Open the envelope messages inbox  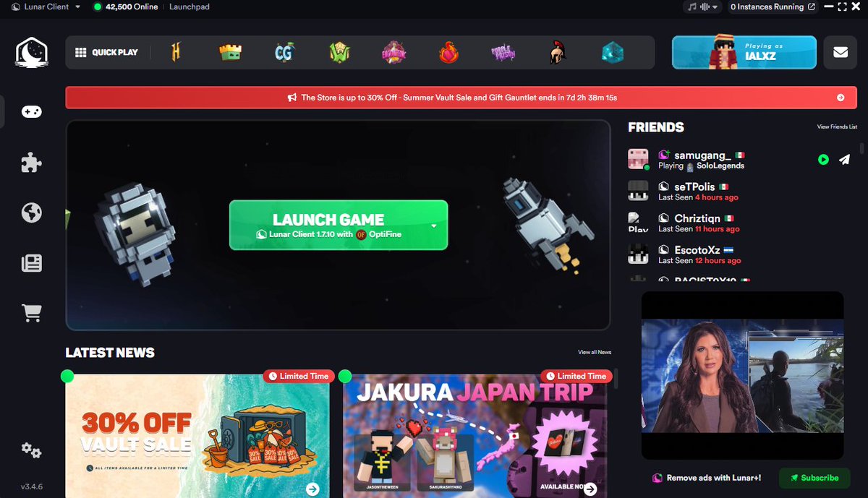840,53
